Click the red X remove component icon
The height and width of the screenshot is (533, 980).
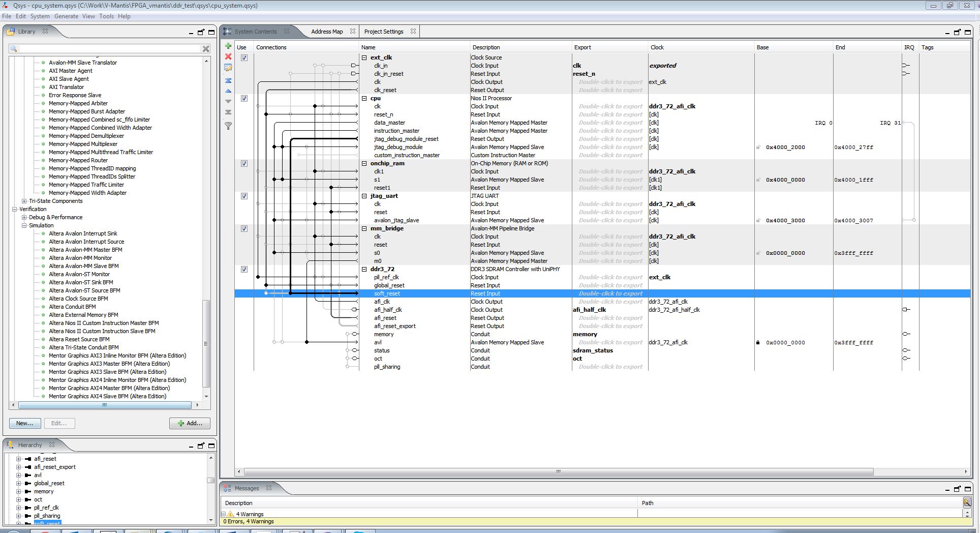[x=228, y=56]
